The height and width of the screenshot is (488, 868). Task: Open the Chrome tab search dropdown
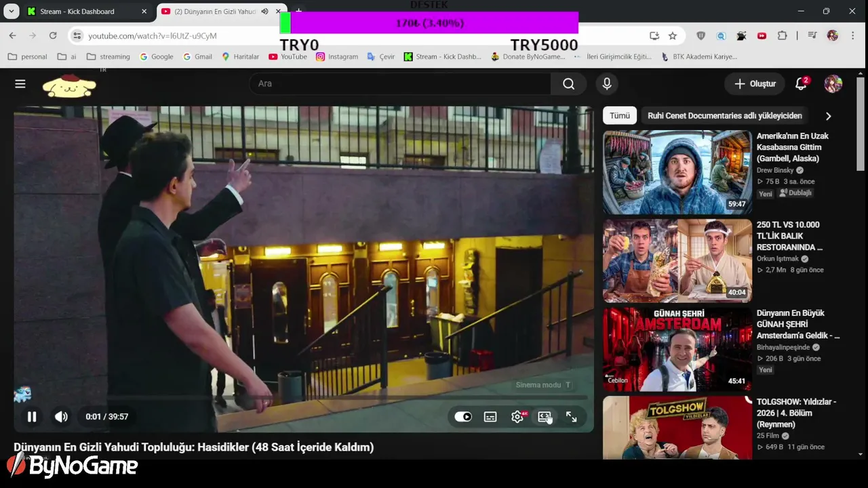pos(12,12)
